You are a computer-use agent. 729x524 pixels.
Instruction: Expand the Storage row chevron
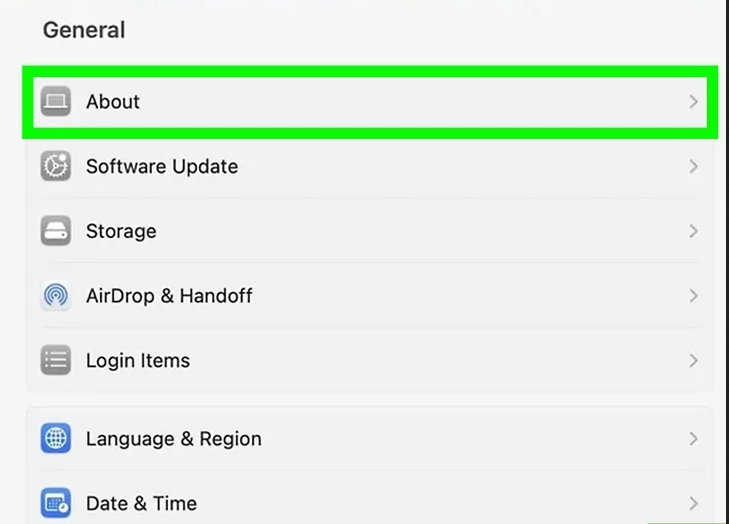(693, 231)
